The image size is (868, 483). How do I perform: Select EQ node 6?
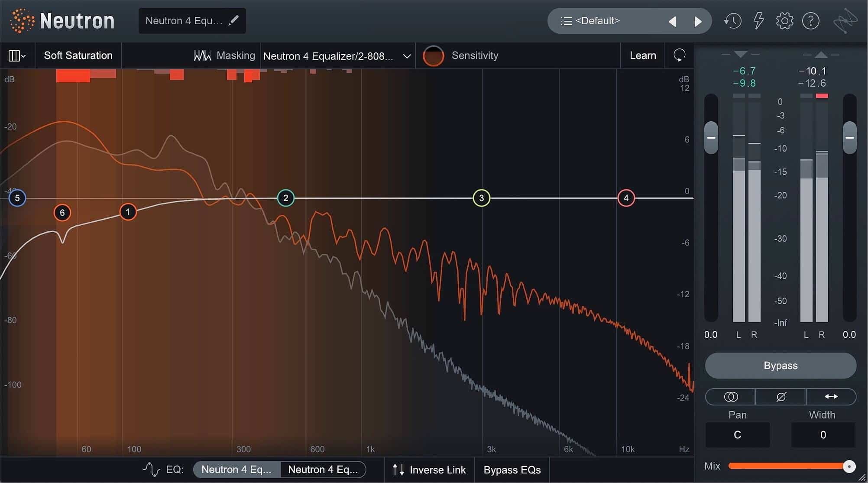62,213
